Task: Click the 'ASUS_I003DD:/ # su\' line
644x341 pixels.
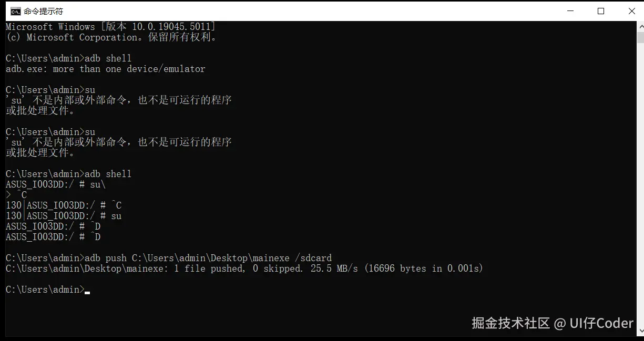Action: pyautogui.click(x=56, y=184)
